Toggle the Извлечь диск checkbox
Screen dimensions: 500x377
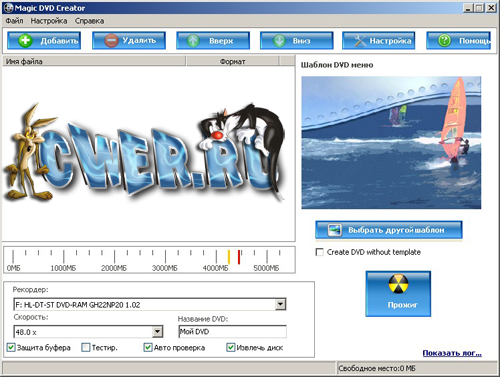231,347
